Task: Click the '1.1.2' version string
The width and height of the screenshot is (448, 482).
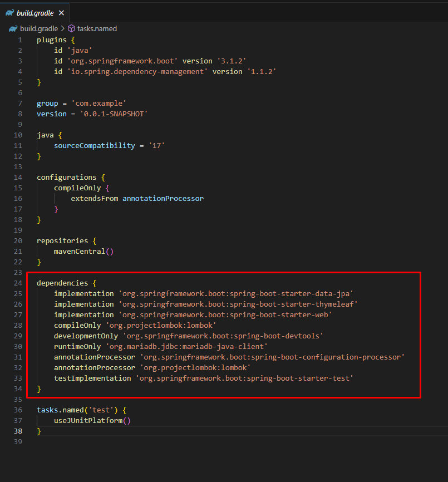Action: [262, 72]
